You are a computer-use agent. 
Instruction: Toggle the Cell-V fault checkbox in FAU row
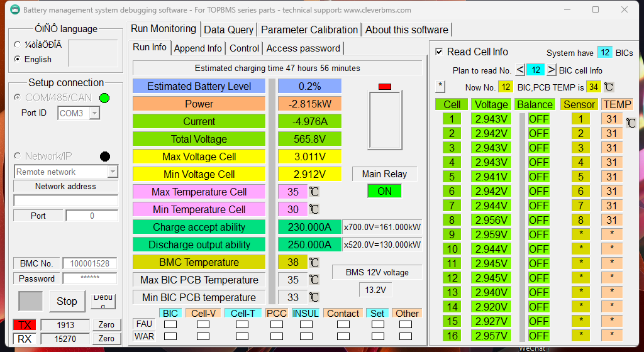coord(203,324)
